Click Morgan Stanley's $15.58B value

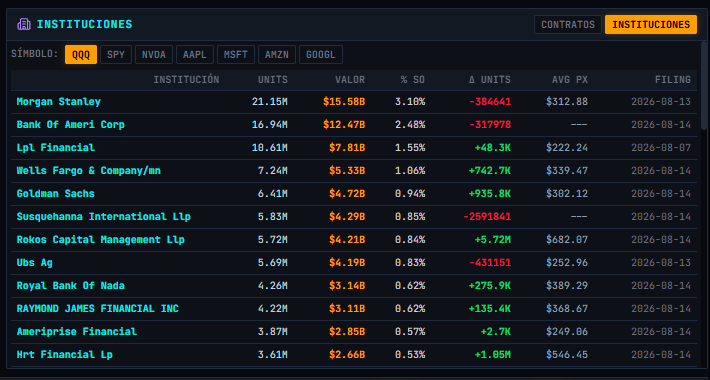pyautogui.click(x=344, y=102)
